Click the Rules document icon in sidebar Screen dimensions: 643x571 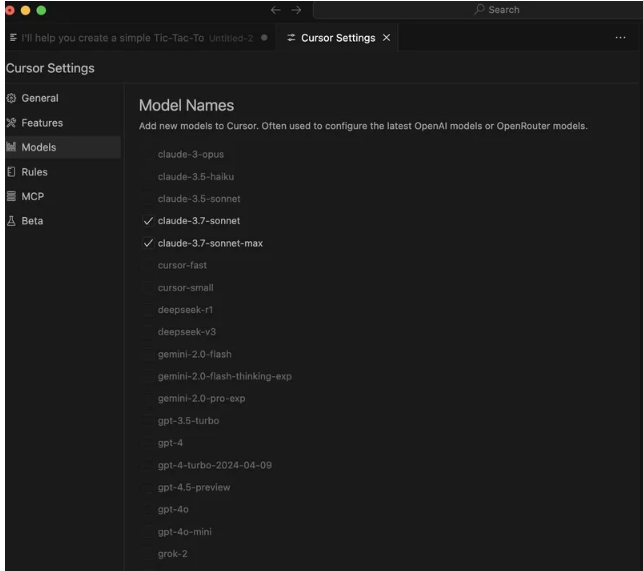pyautogui.click(x=12, y=172)
